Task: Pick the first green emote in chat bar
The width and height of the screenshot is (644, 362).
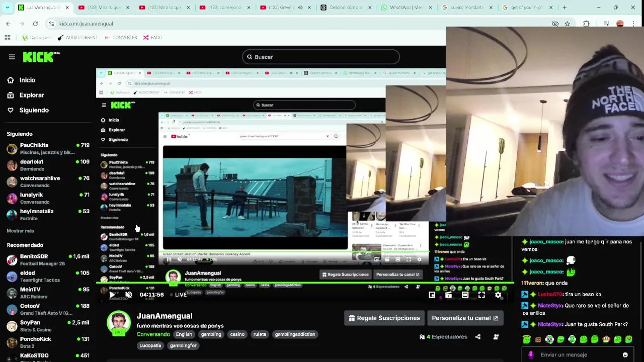Action: 526,339
